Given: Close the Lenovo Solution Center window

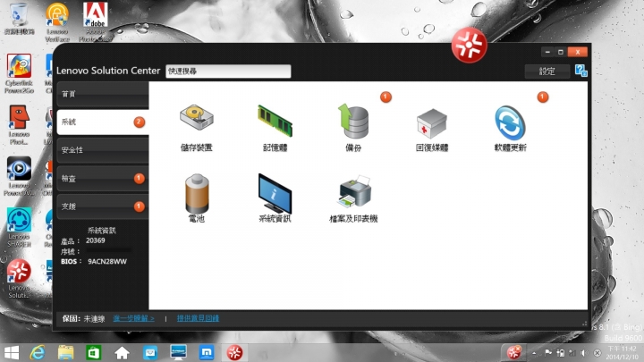Looking at the screenshot, I should (x=578, y=52).
